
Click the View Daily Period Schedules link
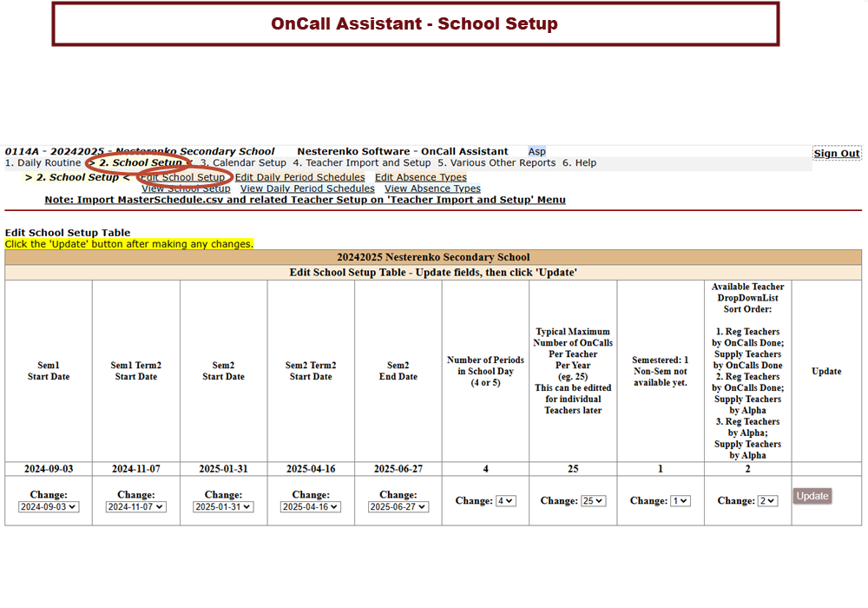pyautogui.click(x=307, y=188)
